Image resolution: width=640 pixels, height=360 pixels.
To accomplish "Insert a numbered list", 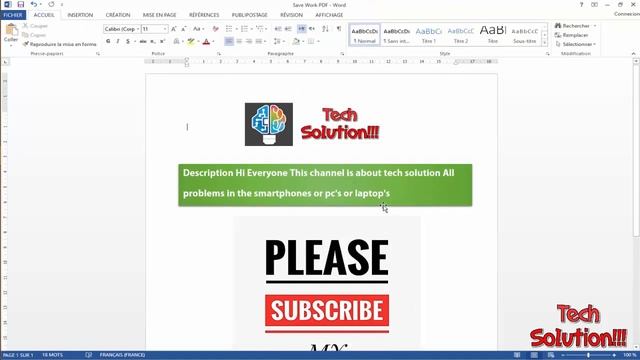I will click(244, 29).
